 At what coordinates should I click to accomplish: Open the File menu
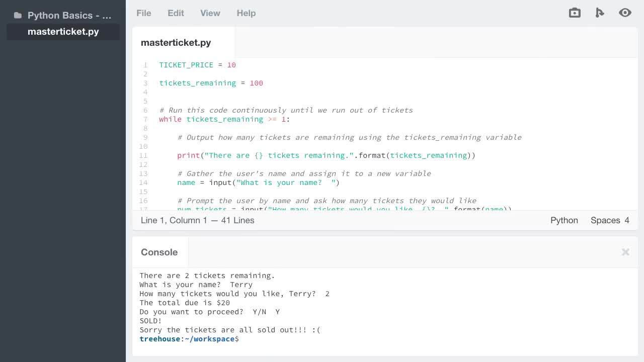click(x=143, y=13)
